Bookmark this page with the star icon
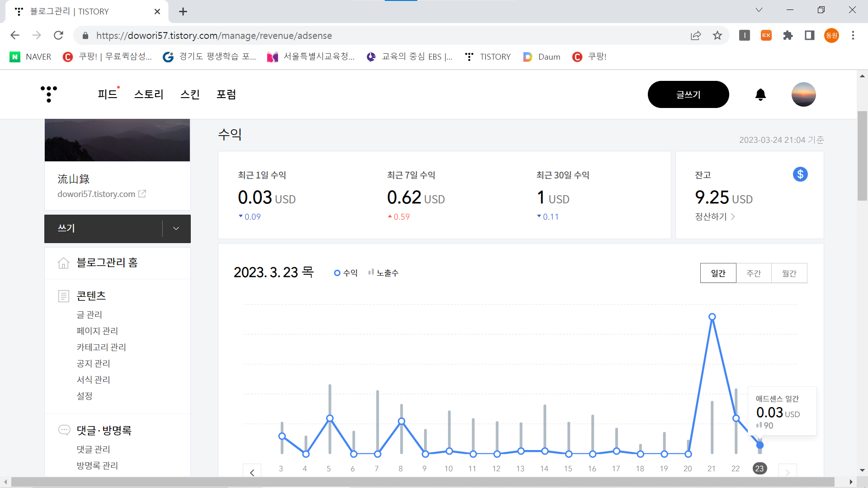 717,36
